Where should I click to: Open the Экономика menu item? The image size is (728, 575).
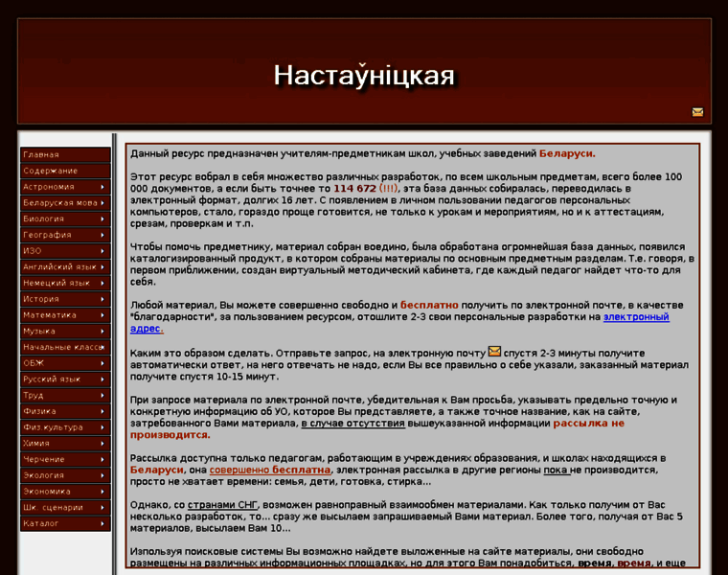click(x=65, y=492)
